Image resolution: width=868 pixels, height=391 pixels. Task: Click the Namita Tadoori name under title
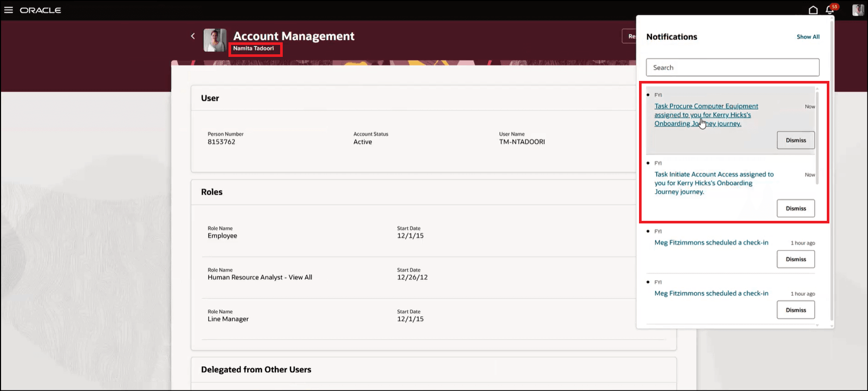[x=254, y=49]
